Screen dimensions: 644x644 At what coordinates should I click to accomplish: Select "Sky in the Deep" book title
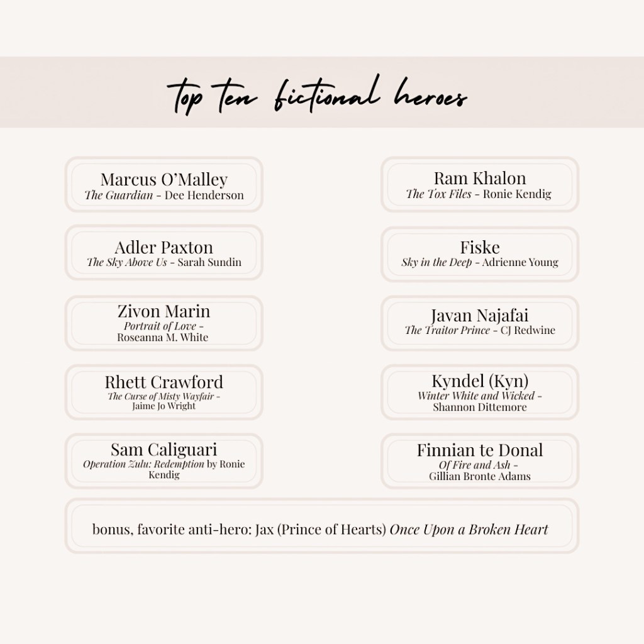[436, 262]
